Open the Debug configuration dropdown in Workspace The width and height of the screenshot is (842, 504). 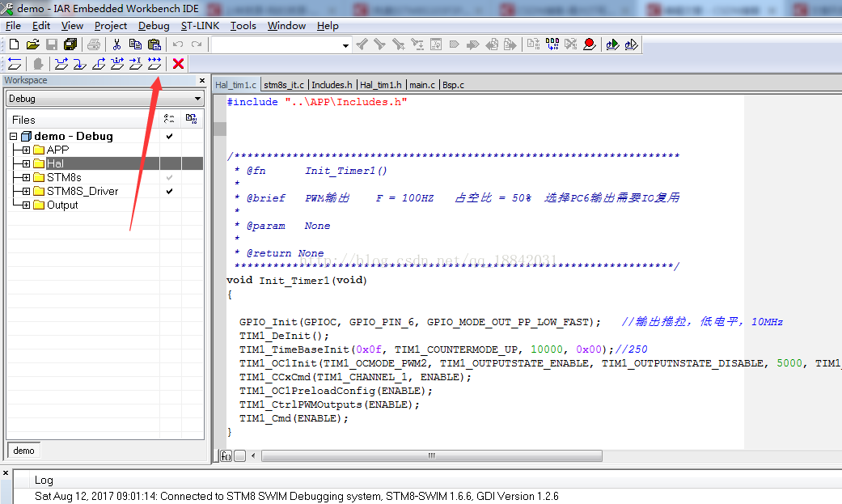[x=197, y=99]
